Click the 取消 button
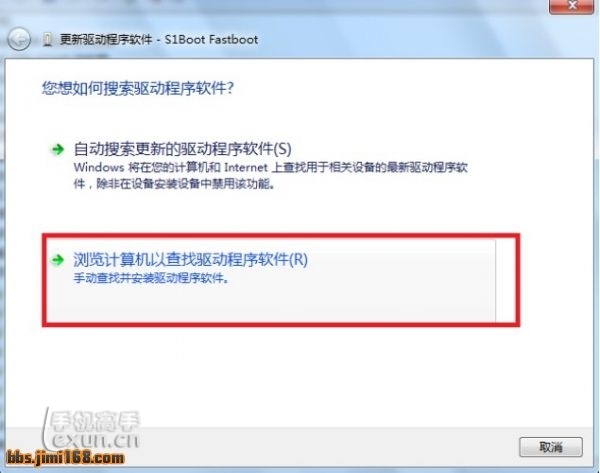600x473 pixels. (x=551, y=447)
